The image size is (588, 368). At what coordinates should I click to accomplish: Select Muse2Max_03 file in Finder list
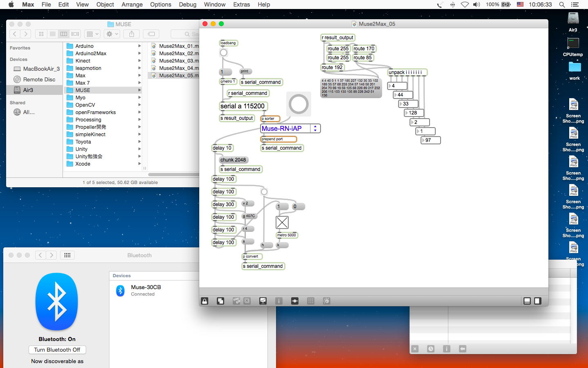coord(176,61)
